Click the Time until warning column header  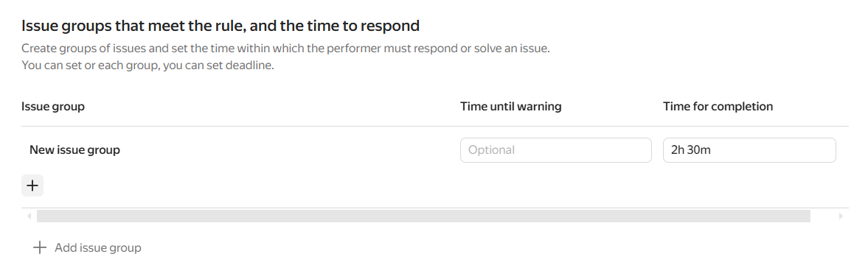[510, 107]
